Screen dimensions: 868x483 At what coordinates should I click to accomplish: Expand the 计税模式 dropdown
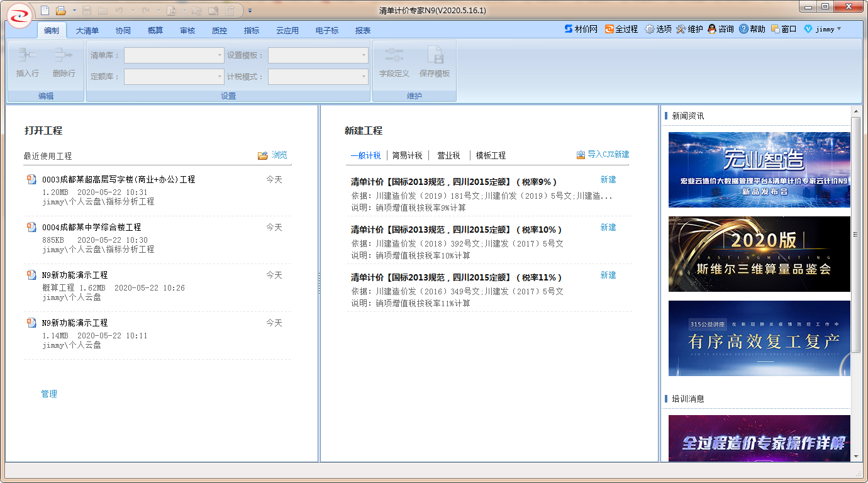[364, 77]
